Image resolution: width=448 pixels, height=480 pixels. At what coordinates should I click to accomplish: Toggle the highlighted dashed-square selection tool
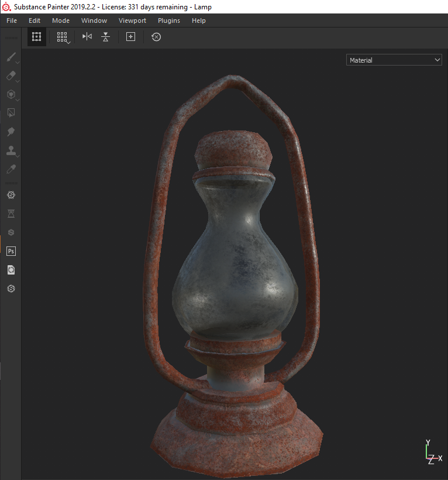point(37,37)
